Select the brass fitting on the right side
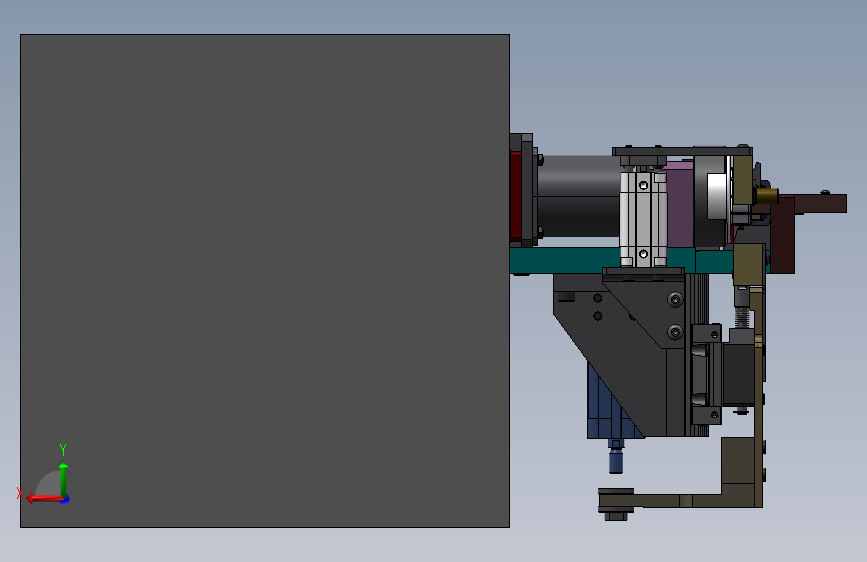 pyautogui.click(x=766, y=196)
